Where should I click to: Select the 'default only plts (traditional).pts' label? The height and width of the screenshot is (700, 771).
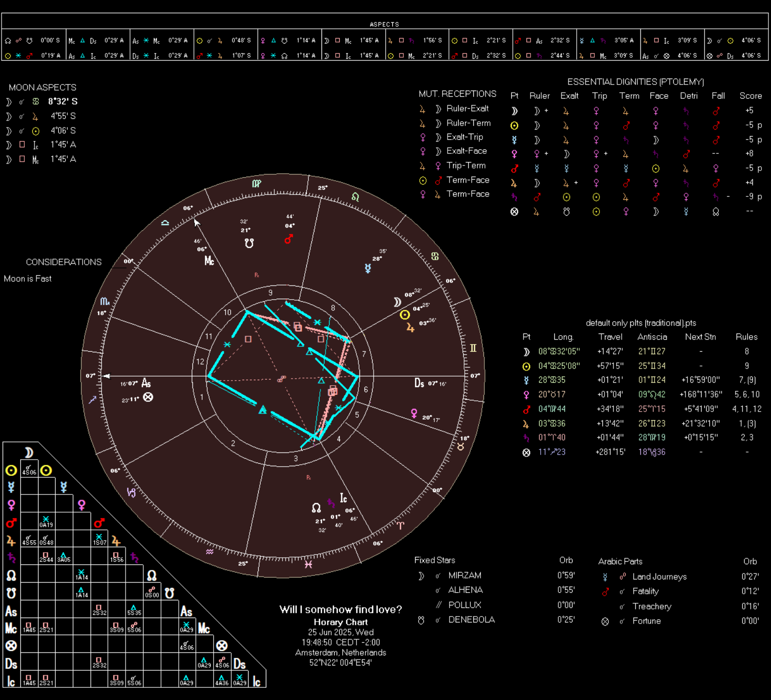click(641, 323)
